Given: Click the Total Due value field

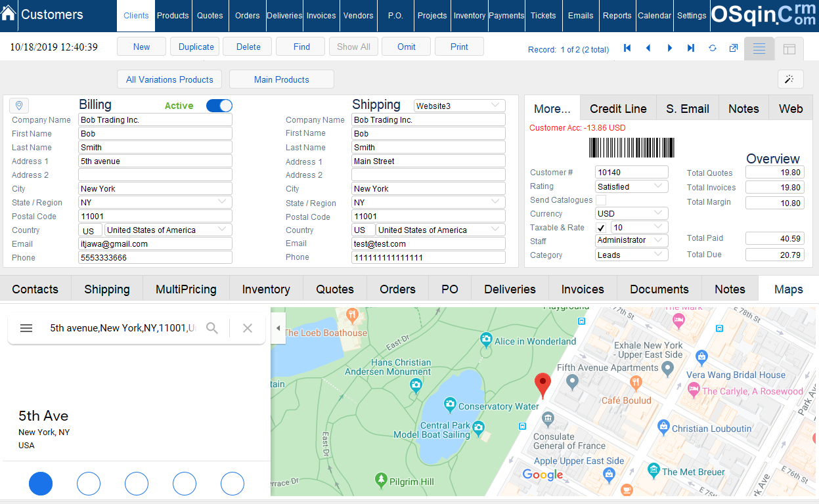Looking at the screenshot, I should 775,255.
